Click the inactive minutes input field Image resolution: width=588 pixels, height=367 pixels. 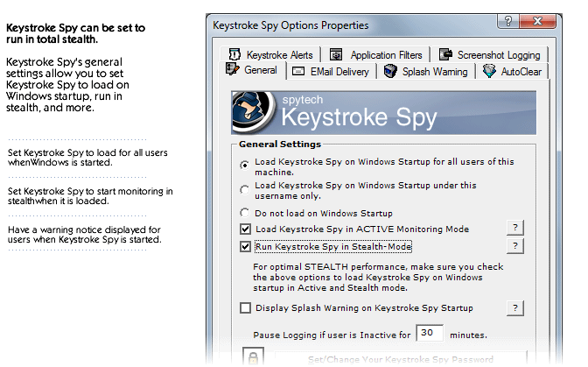click(429, 334)
